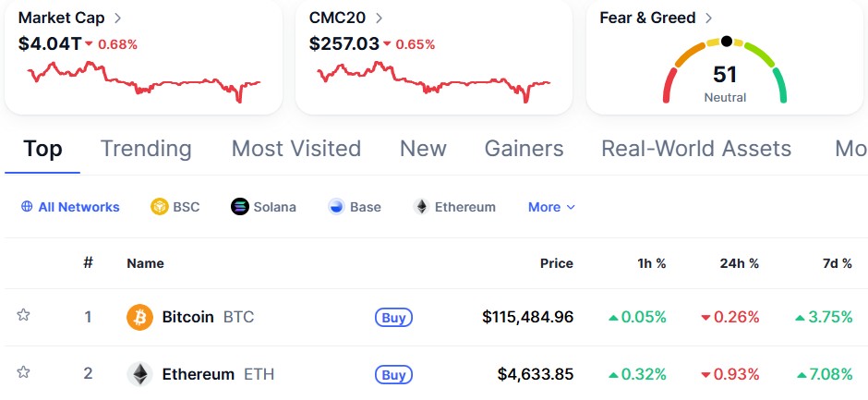This screenshot has height=400, width=868.
Task: Click the Ethereum coin logo icon
Action: click(139, 374)
